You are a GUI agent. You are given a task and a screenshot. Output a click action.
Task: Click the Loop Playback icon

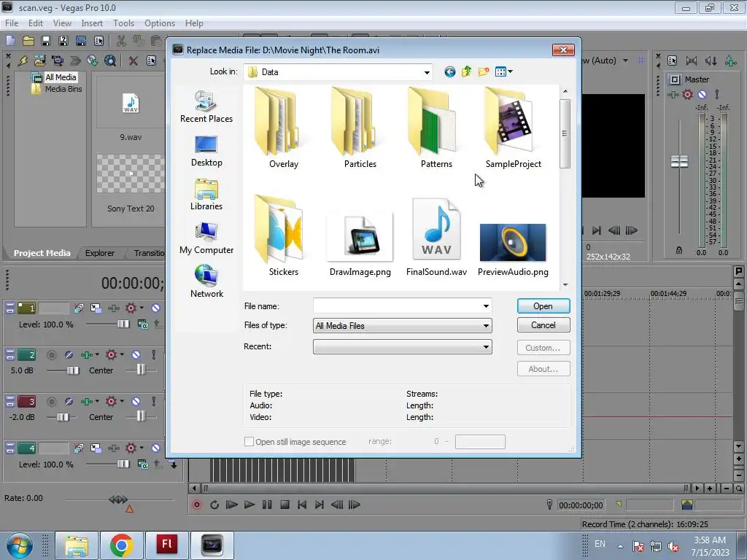click(214, 505)
